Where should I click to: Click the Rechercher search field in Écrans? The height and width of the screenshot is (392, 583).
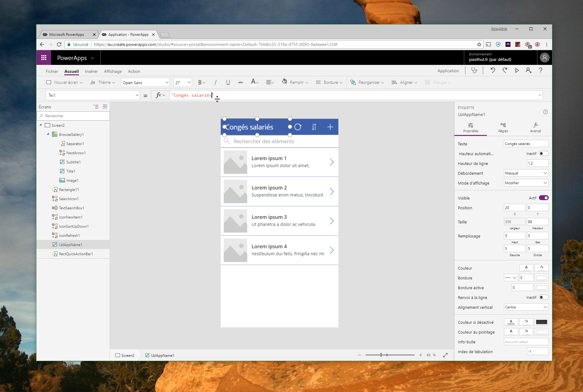tap(73, 116)
